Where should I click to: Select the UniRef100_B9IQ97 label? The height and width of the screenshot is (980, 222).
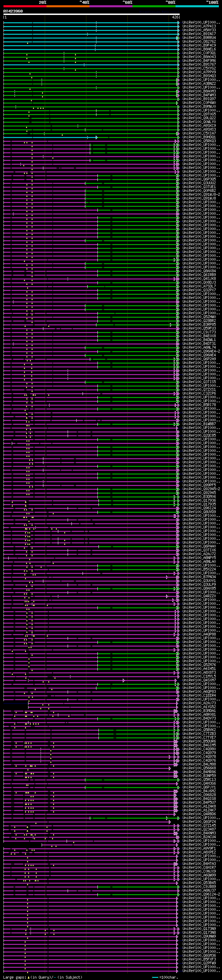click(x=199, y=99)
